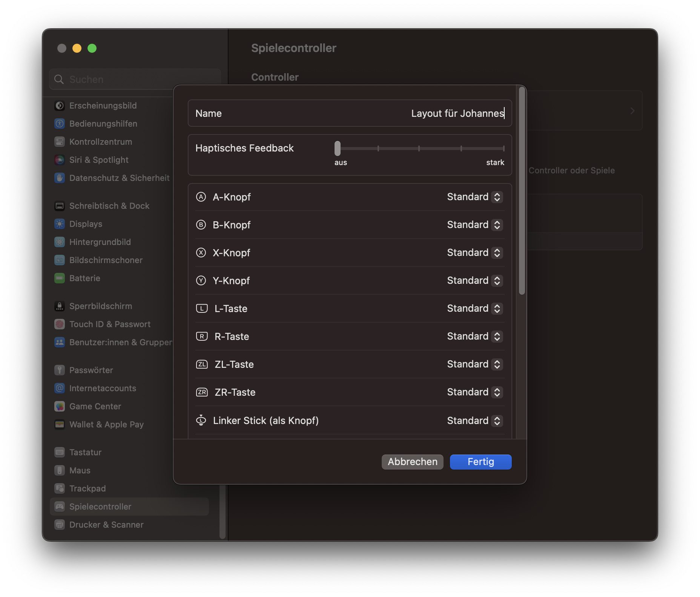
Task: Click the R-Taste shoulder button icon
Action: click(202, 336)
